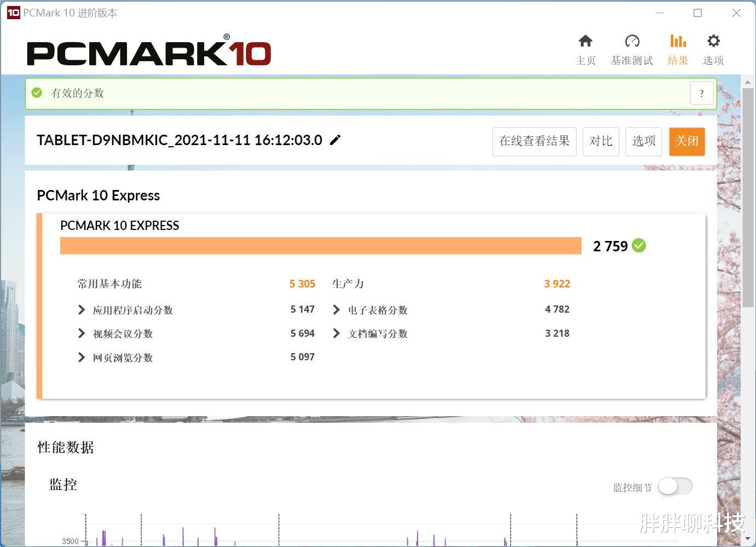The width and height of the screenshot is (756, 547).
Task: Click the 性能数据 heading
Action: tap(66, 447)
